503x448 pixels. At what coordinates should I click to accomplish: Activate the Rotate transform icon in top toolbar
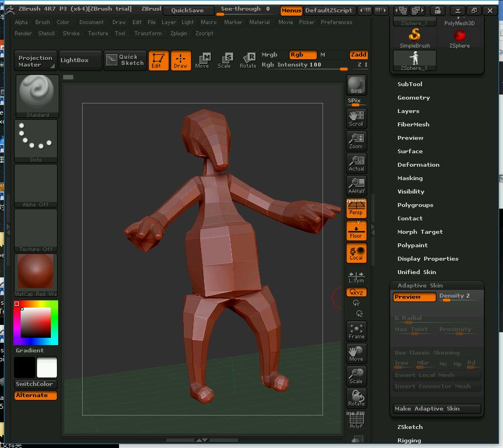248,60
